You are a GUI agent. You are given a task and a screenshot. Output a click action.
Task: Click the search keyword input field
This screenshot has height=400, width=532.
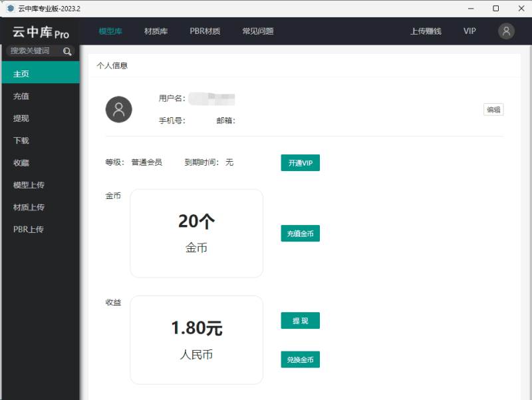(x=32, y=51)
